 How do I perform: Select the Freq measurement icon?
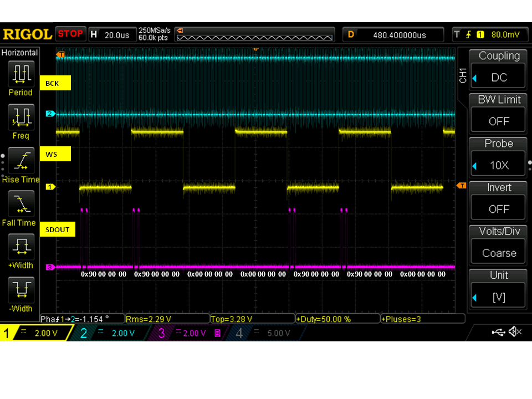click(x=21, y=117)
